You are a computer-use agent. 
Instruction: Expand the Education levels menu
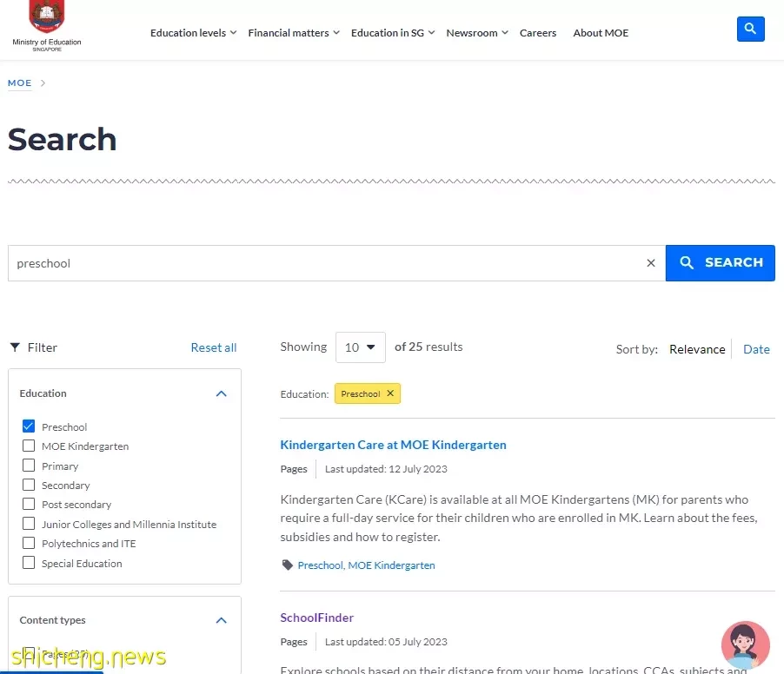[193, 33]
